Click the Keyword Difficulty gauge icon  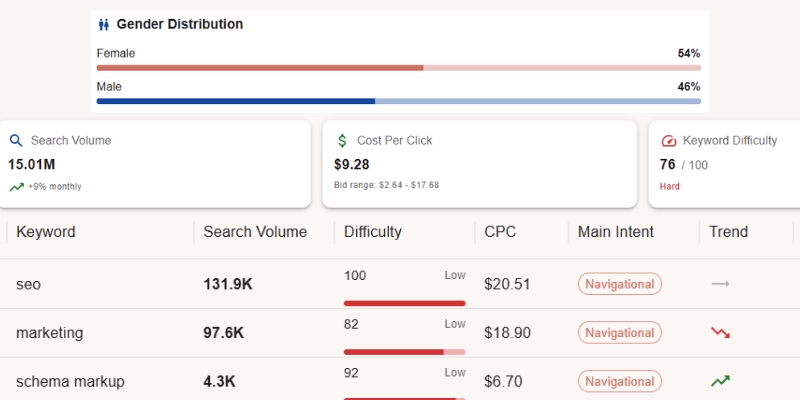[669, 141]
